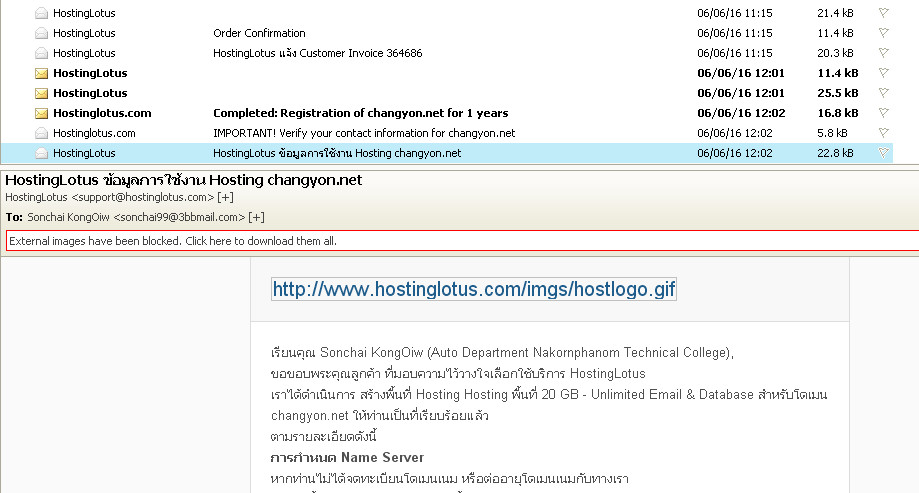The width and height of the screenshot is (919, 493).
Task: Expand recipient details [+] after sonchai99@3bbmail.com
Action: [256, 217]
